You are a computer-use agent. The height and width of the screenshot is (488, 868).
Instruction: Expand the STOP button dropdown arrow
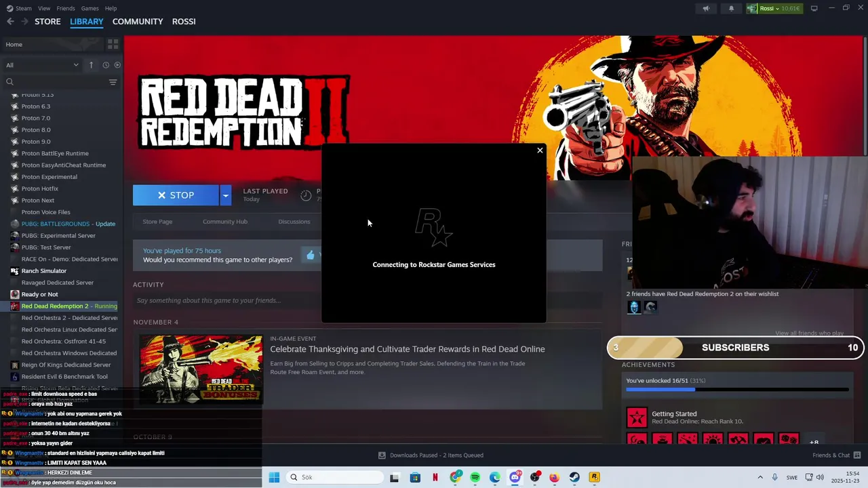click(x=226, y=195)
